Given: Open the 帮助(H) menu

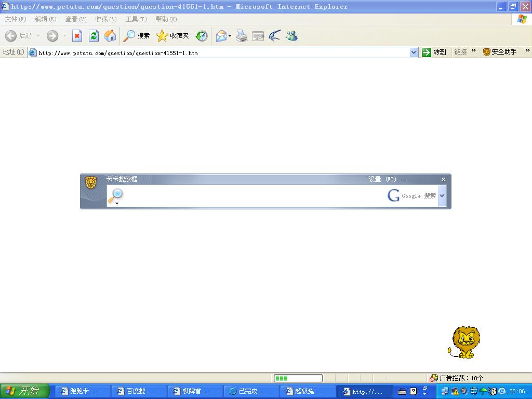Looking at the screenshot, I should point(166,19).
